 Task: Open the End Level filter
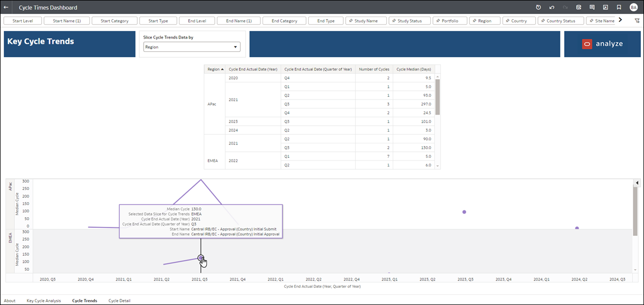[x=197, y=21]
